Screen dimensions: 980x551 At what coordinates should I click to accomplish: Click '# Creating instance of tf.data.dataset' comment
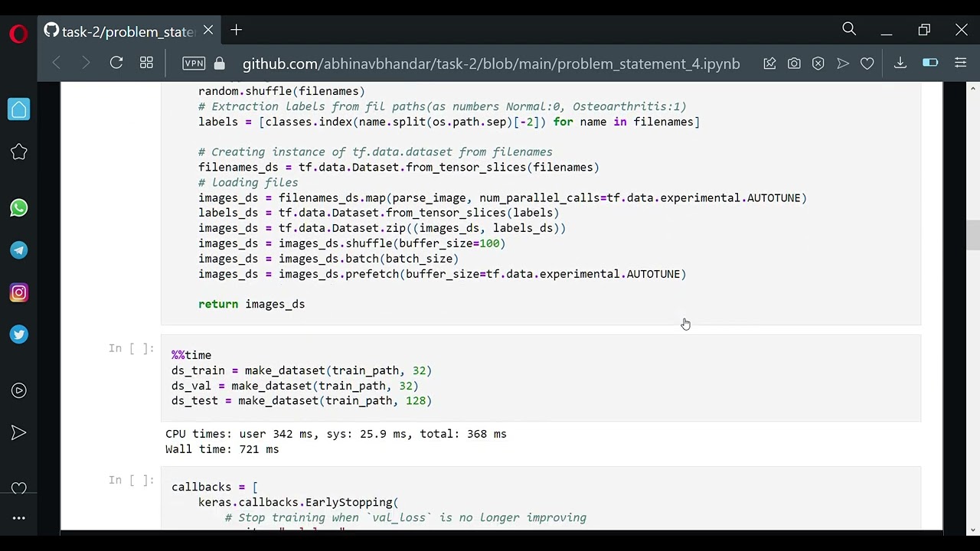[375, 152]
